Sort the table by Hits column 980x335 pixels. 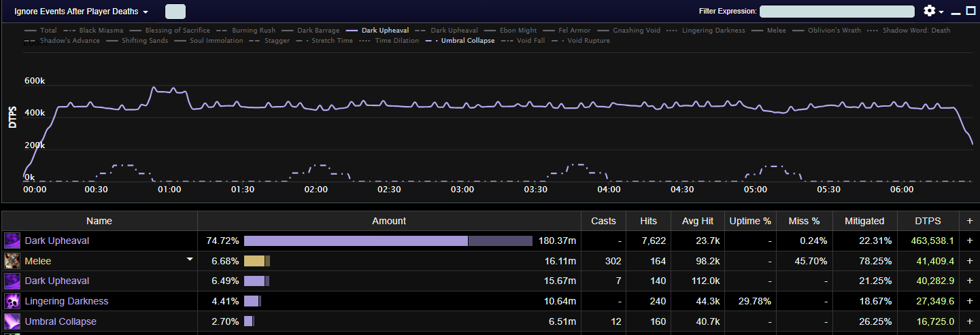[x=649, y=221]
